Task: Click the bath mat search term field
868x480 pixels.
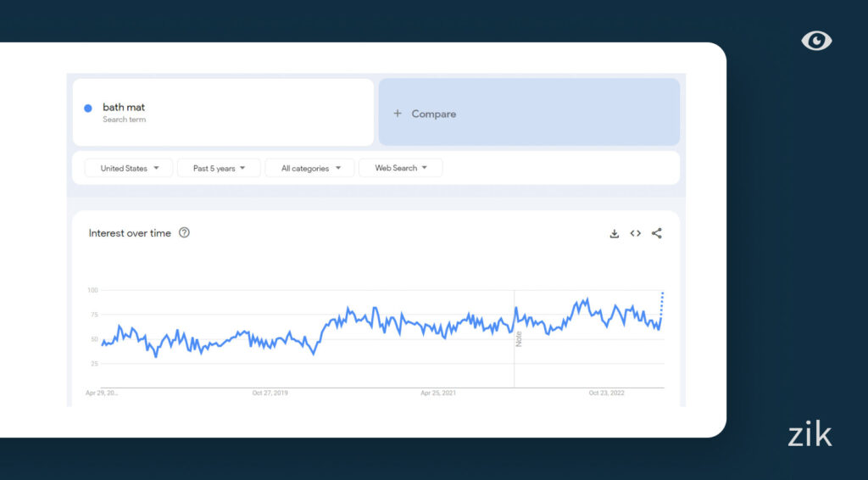Action: tap(223, 112)
